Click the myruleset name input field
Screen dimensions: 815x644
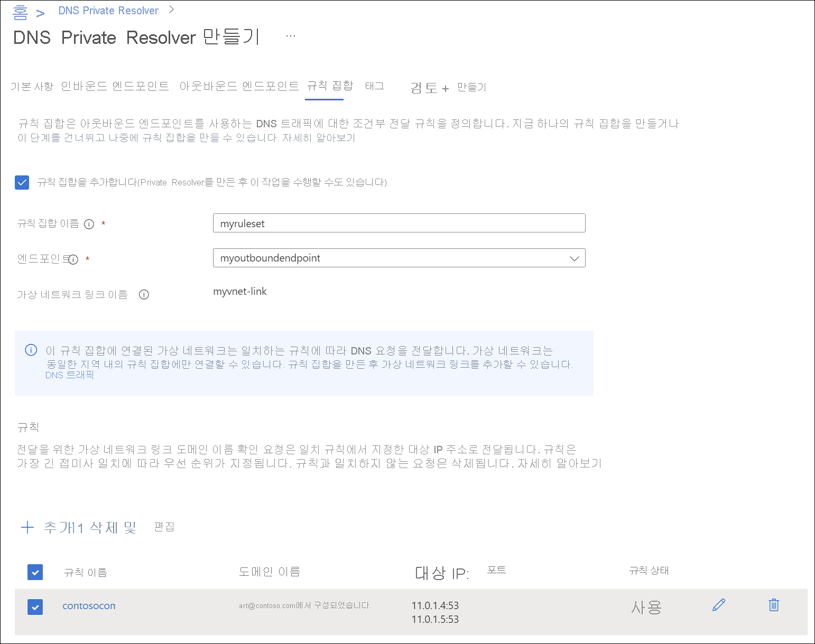click(399, 223)
